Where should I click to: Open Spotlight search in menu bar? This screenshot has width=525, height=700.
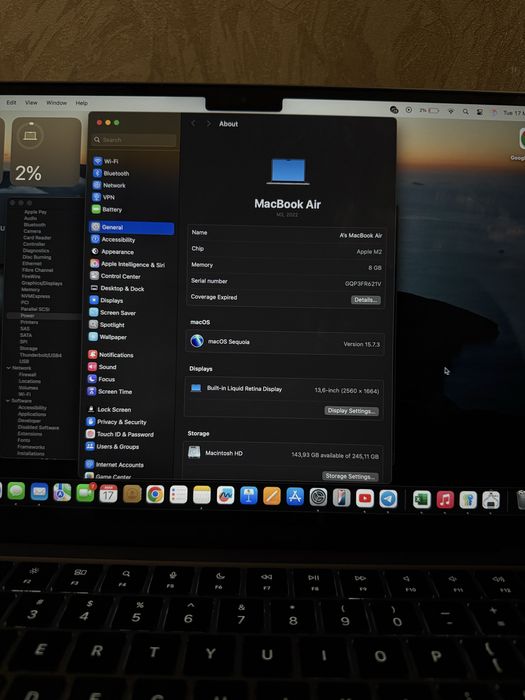point(466,112)
